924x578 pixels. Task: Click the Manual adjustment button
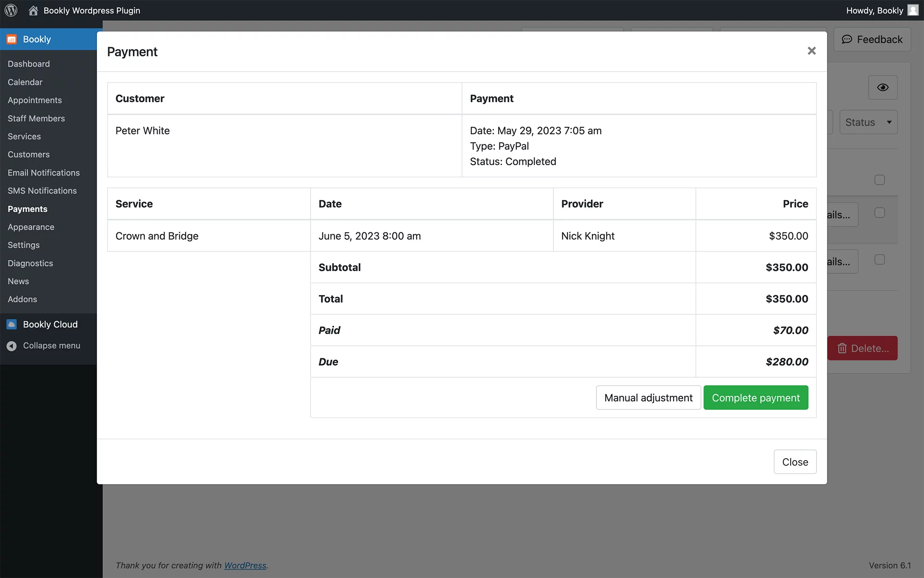pos(648,398)
